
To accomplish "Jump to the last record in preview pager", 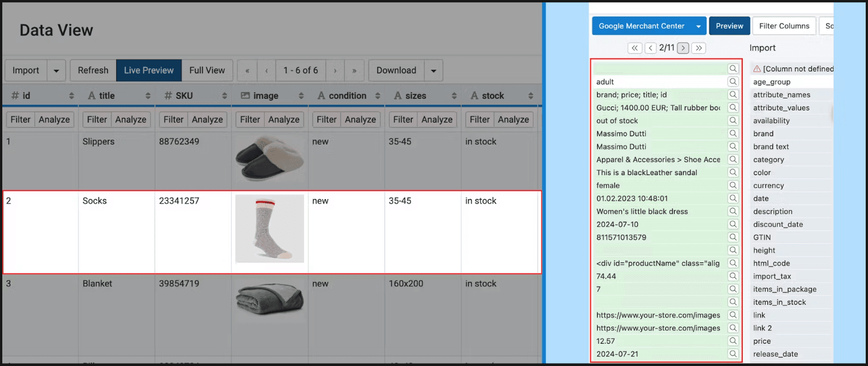I will click(x=699, y=48).
